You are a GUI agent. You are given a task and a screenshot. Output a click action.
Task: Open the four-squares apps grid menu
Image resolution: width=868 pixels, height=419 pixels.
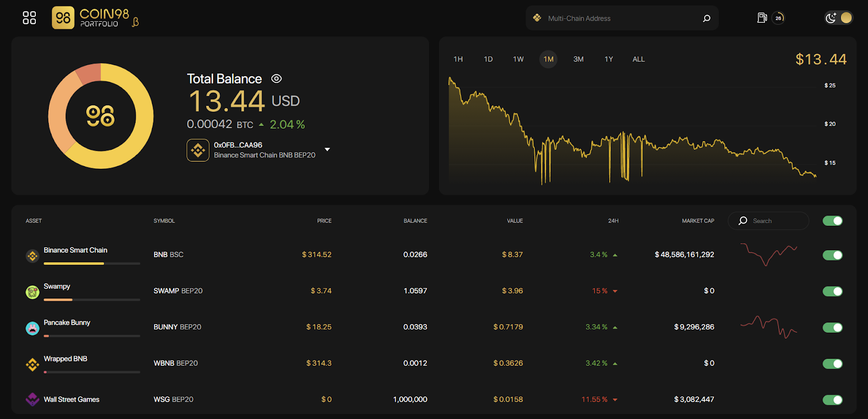(x=29, y=18)
